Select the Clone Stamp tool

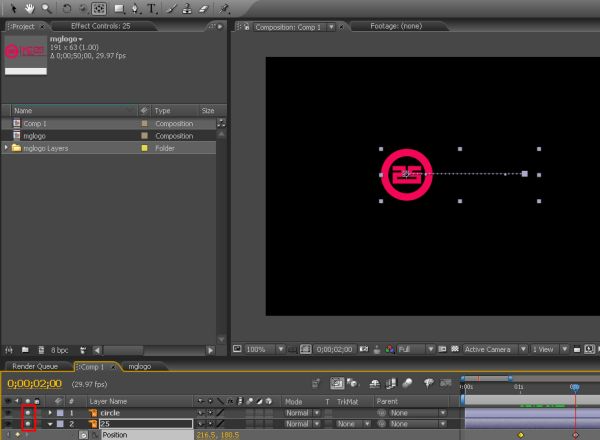pos(187,8)
